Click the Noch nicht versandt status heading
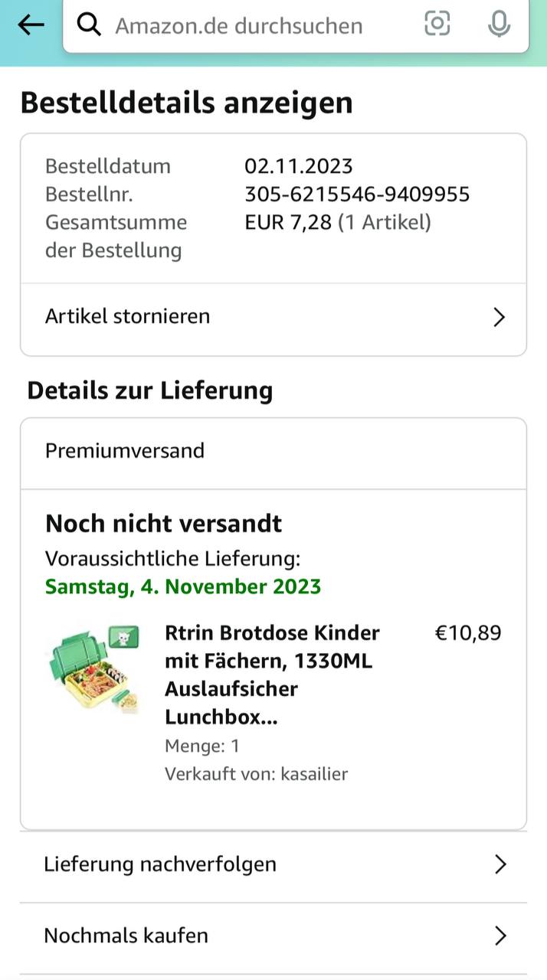The height and width of the screenshot is (980, 547). pos(164,524)
